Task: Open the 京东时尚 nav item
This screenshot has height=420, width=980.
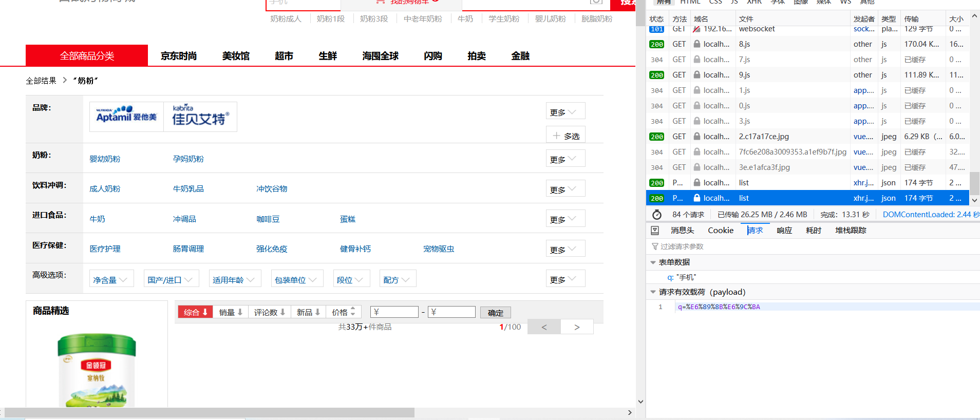Action: point(179,56)
